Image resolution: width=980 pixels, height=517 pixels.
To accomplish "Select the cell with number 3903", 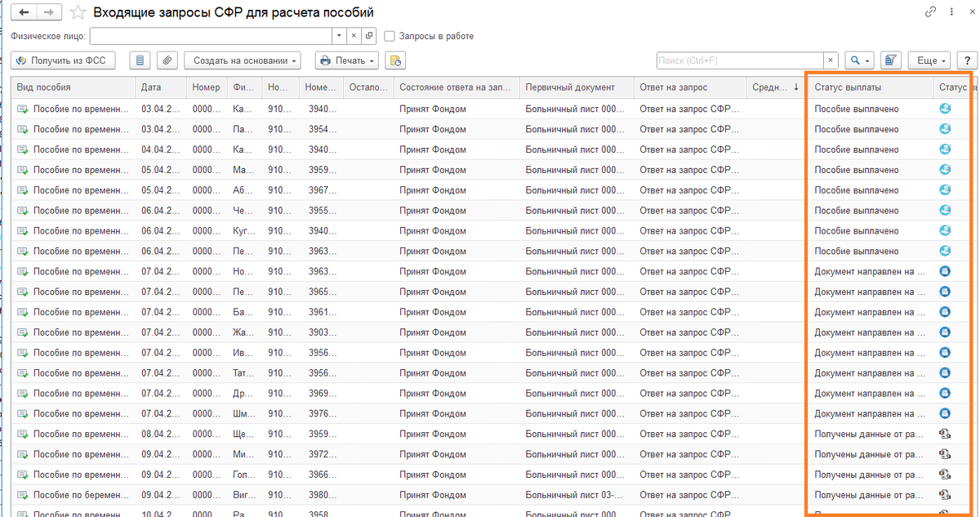I will (x=320, y=332).
